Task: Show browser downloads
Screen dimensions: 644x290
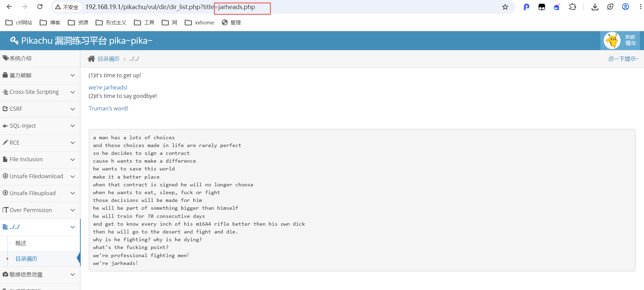Action: click(x=595, y=7)
